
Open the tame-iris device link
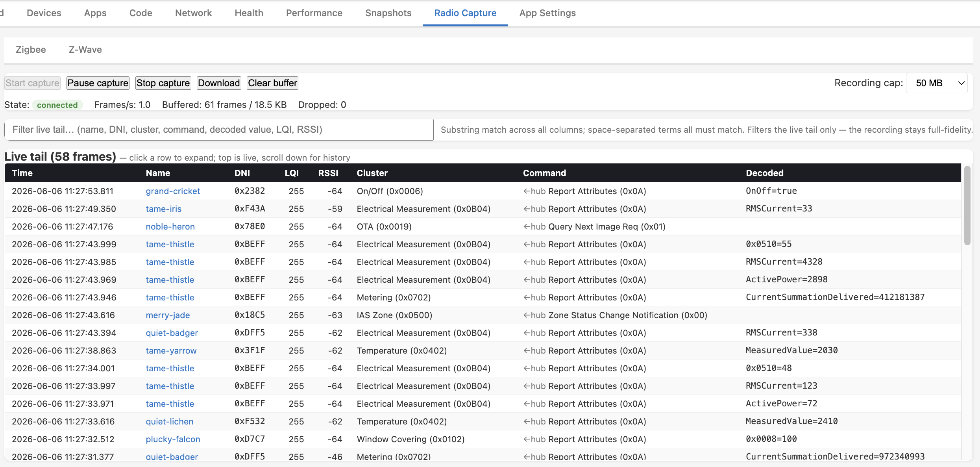163,209
